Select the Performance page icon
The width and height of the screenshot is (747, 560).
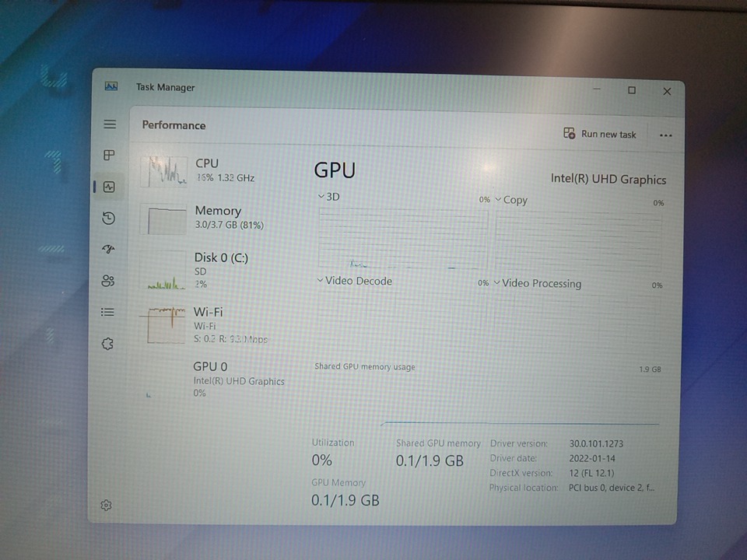tap(109, 187)
